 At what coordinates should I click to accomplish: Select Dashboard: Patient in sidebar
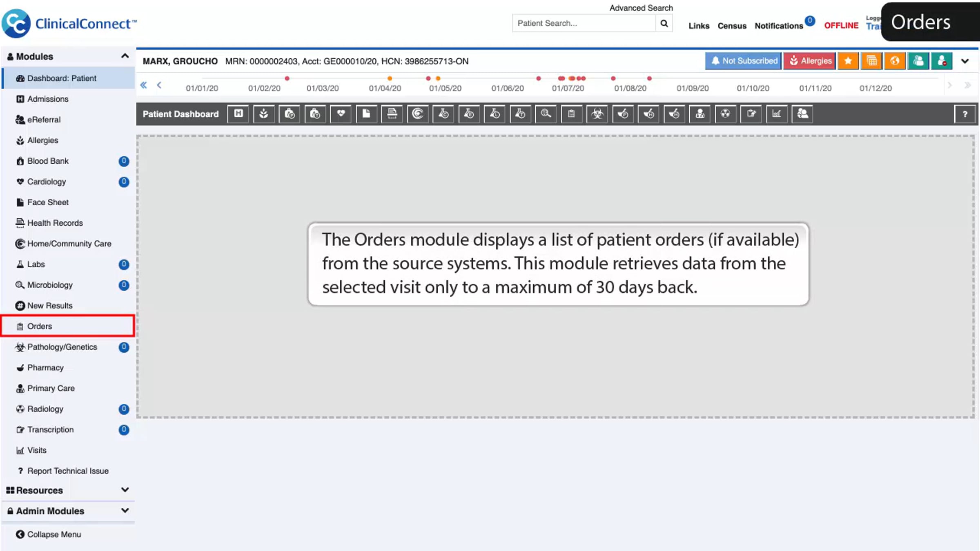68,78
